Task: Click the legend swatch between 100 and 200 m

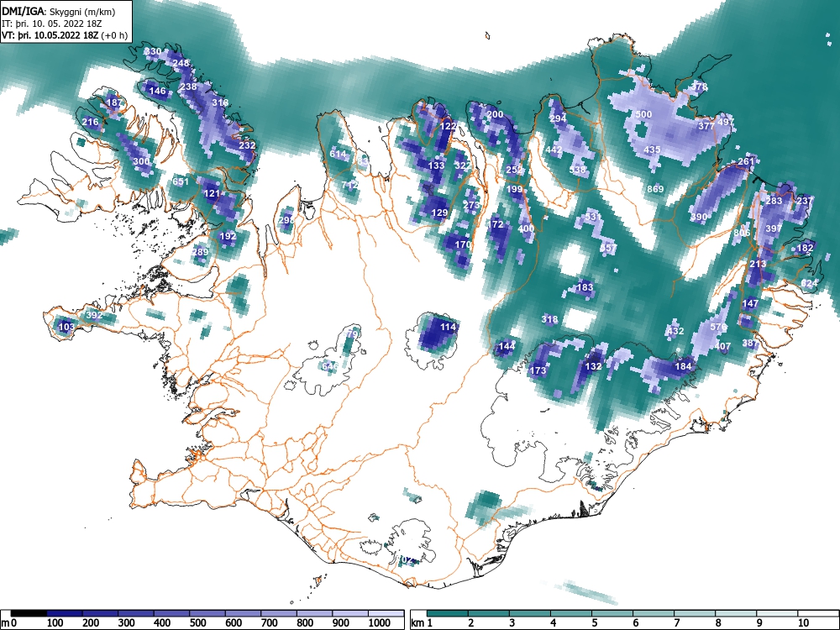Action: (x=65, y=613)
